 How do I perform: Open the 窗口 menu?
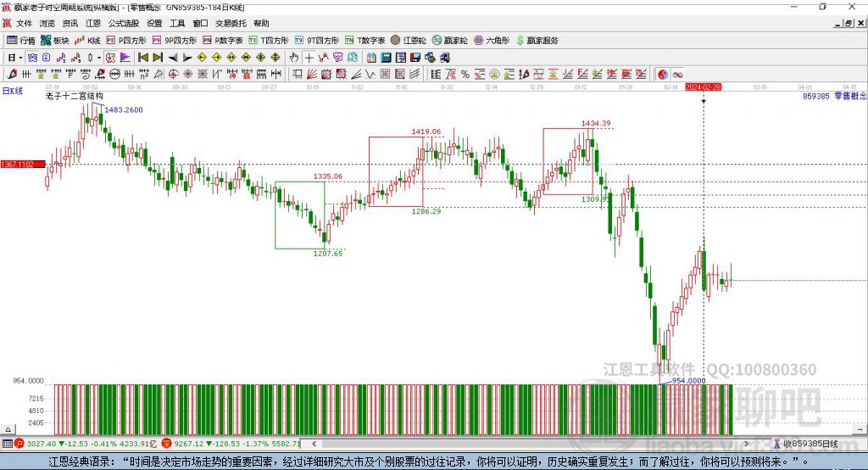tap(200, 23)
